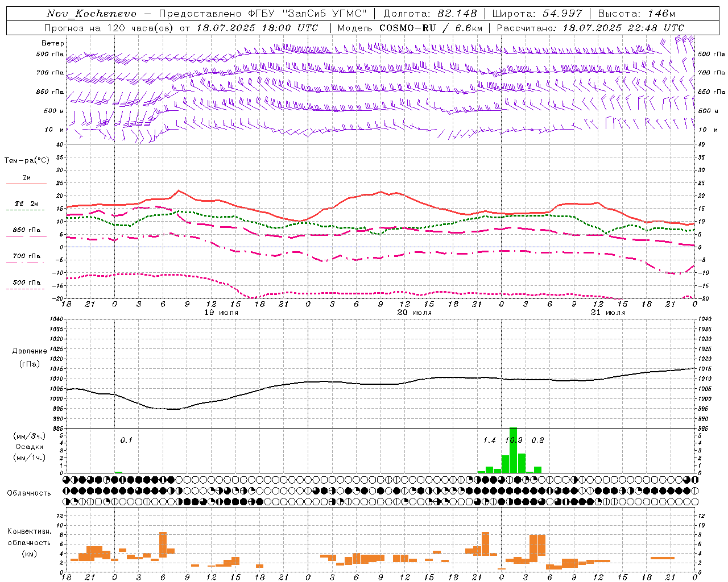The width and height of the screenshot is (728, 582).
Task: Click the "20 июля" date label
Action: click(x=415, y=313)
